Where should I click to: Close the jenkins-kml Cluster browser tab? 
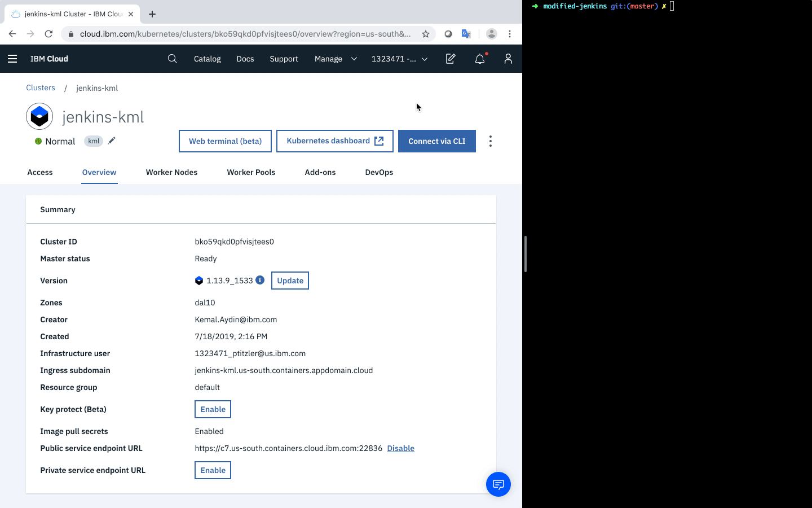131,14
